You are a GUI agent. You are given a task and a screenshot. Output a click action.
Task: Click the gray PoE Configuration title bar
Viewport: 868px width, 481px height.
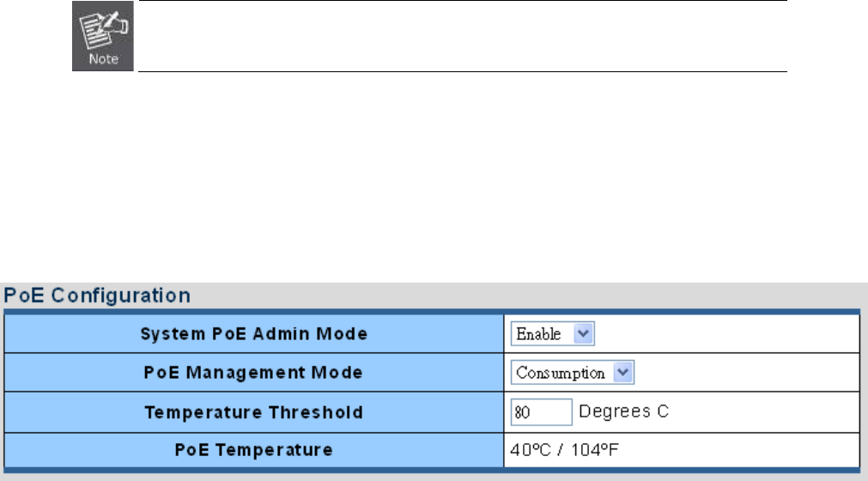(x=515, y=295)
